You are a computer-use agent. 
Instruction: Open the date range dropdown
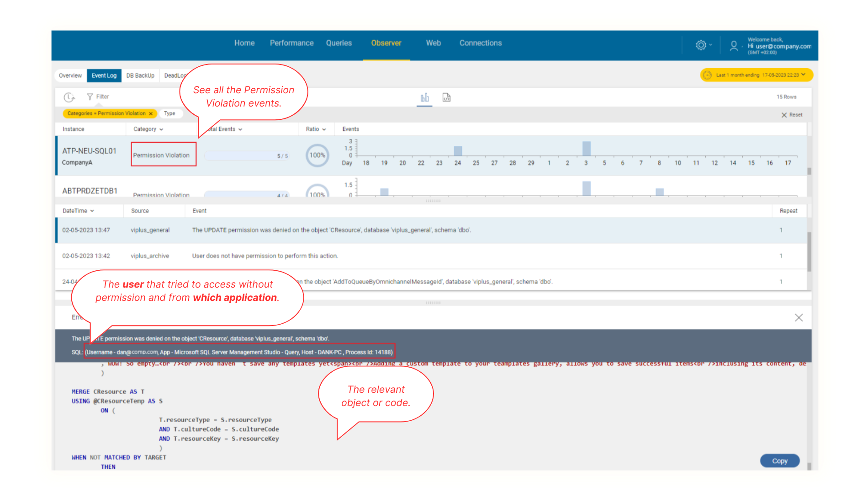757,75
